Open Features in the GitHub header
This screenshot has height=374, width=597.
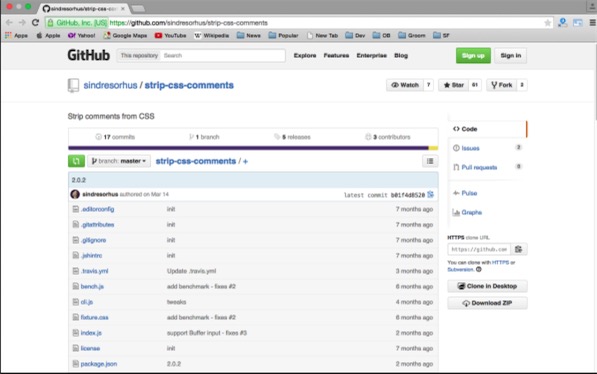pos(336,56)
